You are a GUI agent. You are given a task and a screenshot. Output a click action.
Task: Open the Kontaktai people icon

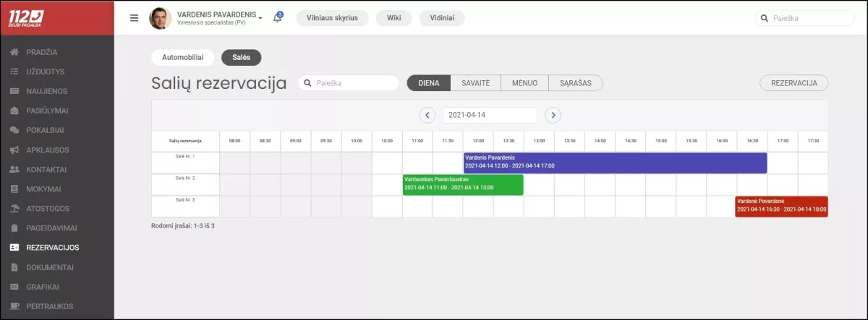coord(14,170)
